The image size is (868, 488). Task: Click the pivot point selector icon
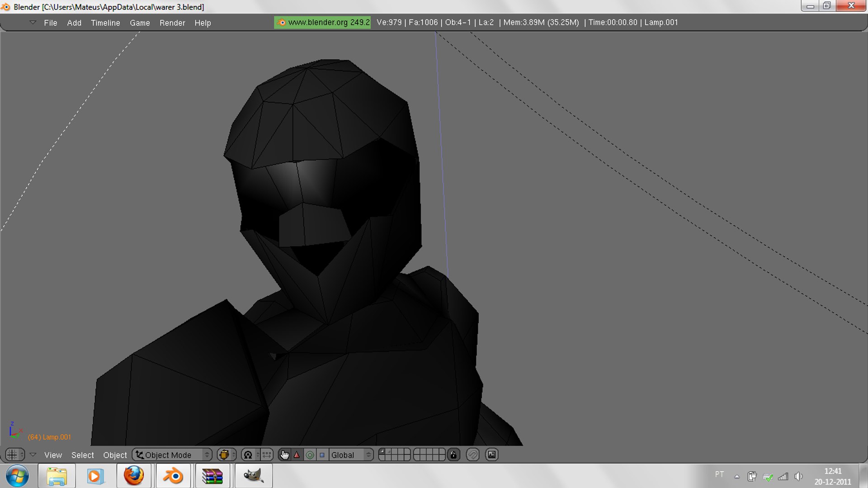coord(248,455)
